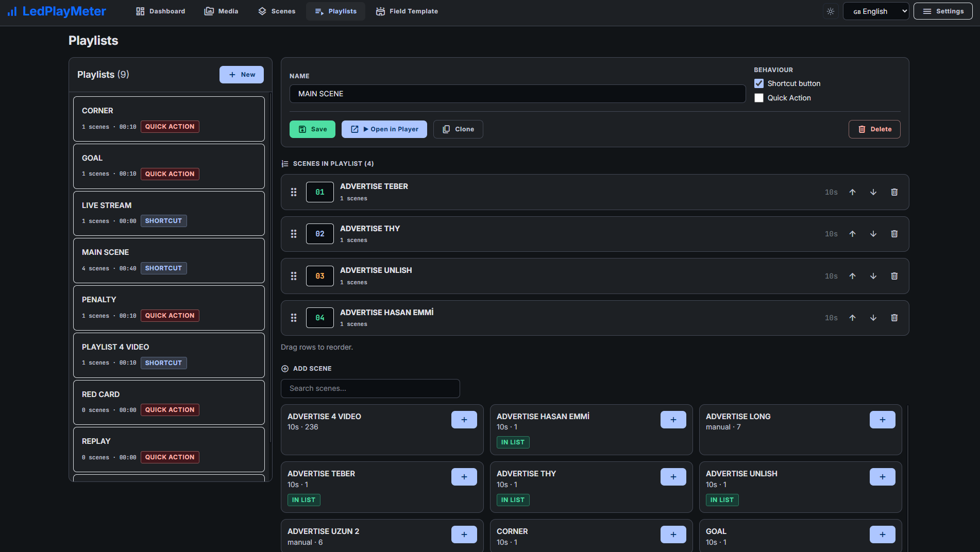This screenshot has width=980, height=552.
Task: Add ADVERTISE 4 VIDEO scene with plus
Action: coord(464,420)
